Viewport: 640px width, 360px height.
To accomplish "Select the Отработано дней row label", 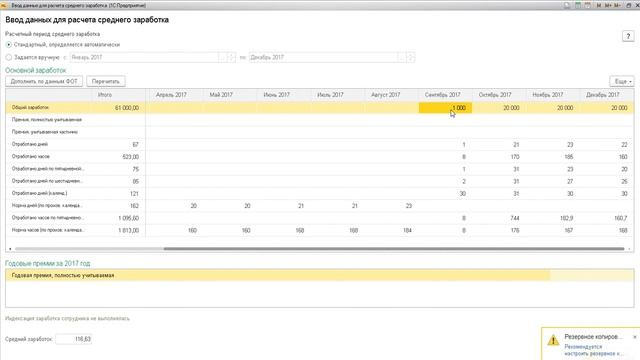I will coord(30,144).
